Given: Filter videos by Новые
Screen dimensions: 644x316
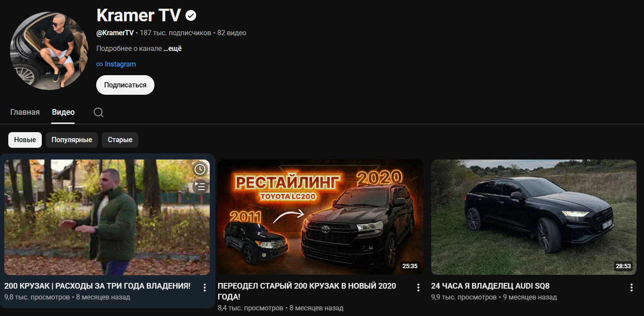Looking at the screenshot, I should [x=25, y=140].
